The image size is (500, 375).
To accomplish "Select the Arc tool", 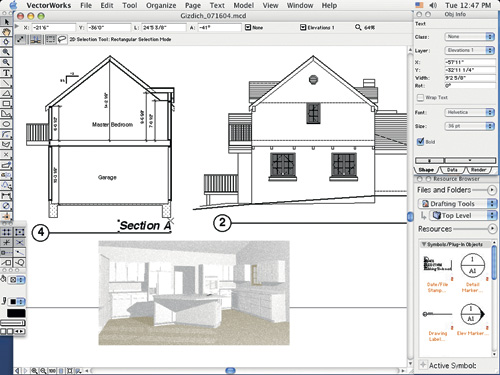I will coord(6,134).
